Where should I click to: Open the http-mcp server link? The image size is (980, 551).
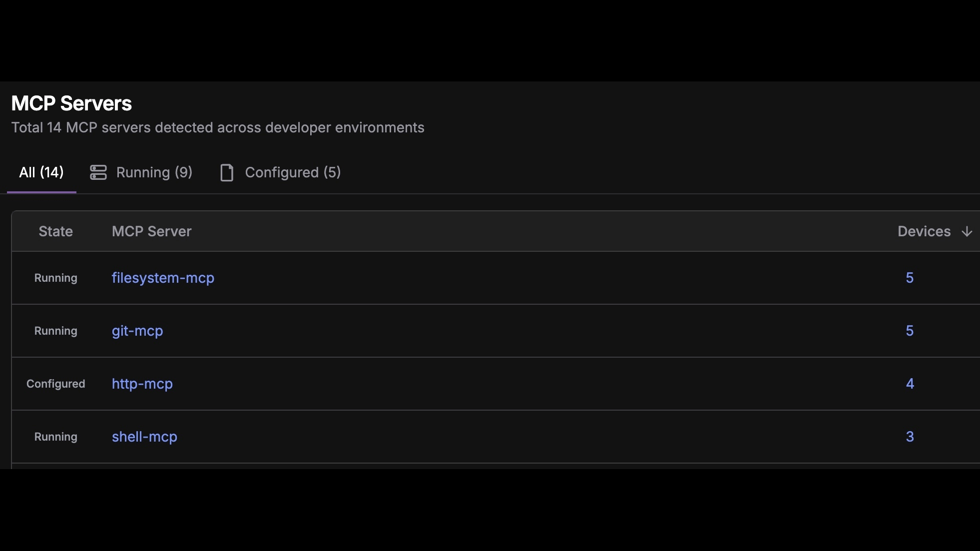142,384
